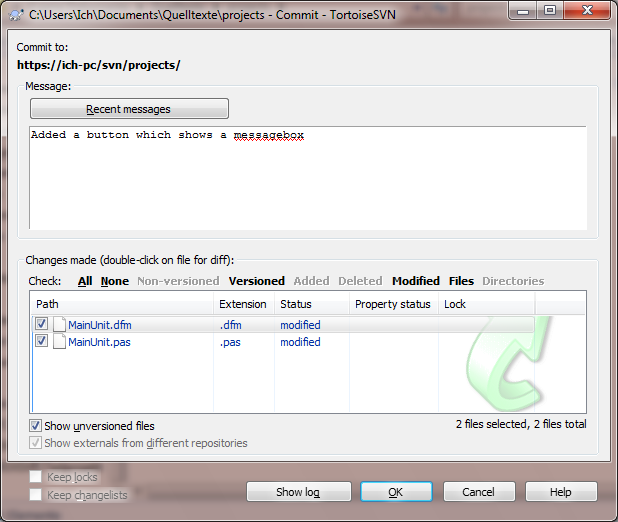Image resolution: width=618 pixels, height=522 pixels.
Task: Check only Modified files
Action: (416, 281)
